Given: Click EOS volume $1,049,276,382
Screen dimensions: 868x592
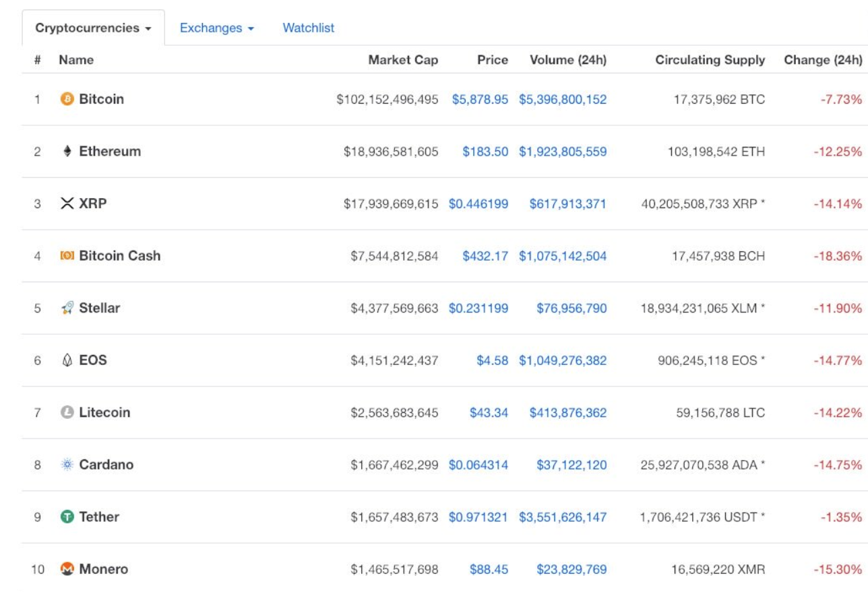Looking at the screenshot, I should coord(563,360).
